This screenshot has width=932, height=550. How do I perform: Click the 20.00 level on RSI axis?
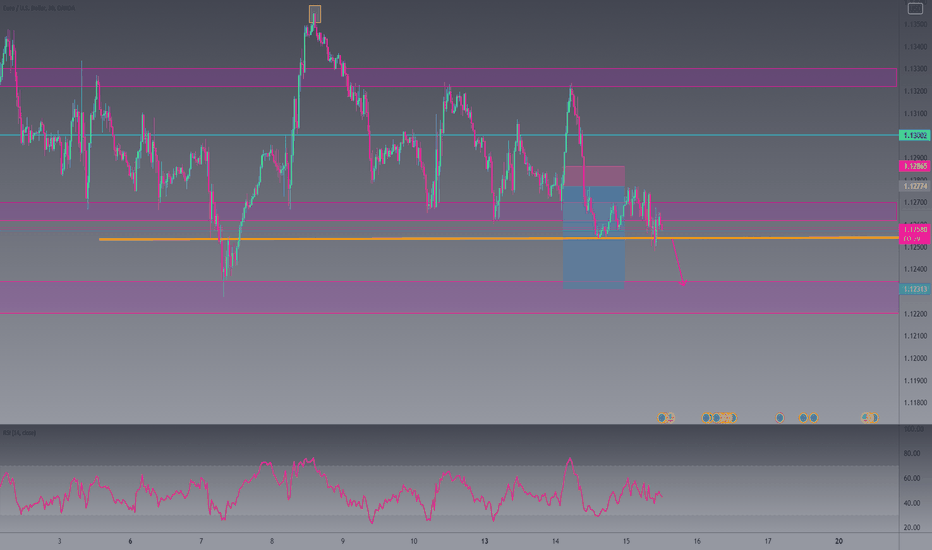tap(912, 527)
